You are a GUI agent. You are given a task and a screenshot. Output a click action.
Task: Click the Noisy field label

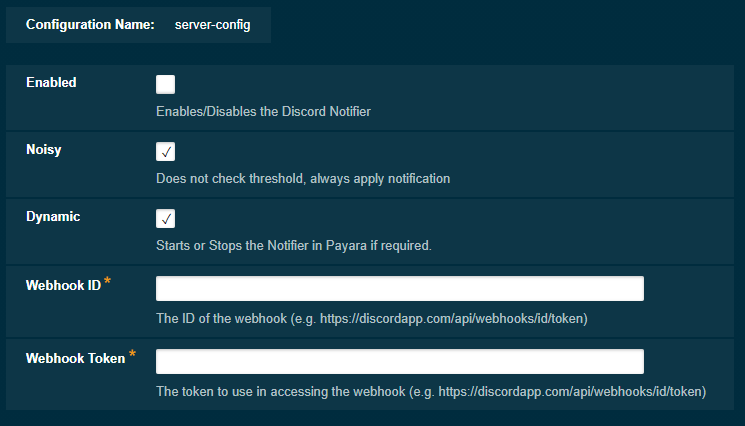click(44, 149)
